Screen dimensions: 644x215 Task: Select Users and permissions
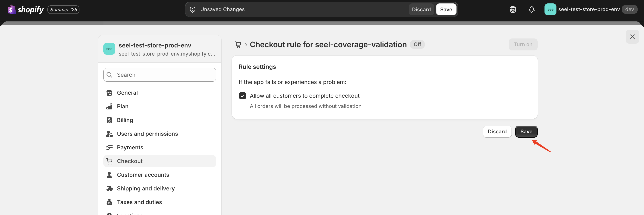147,134
